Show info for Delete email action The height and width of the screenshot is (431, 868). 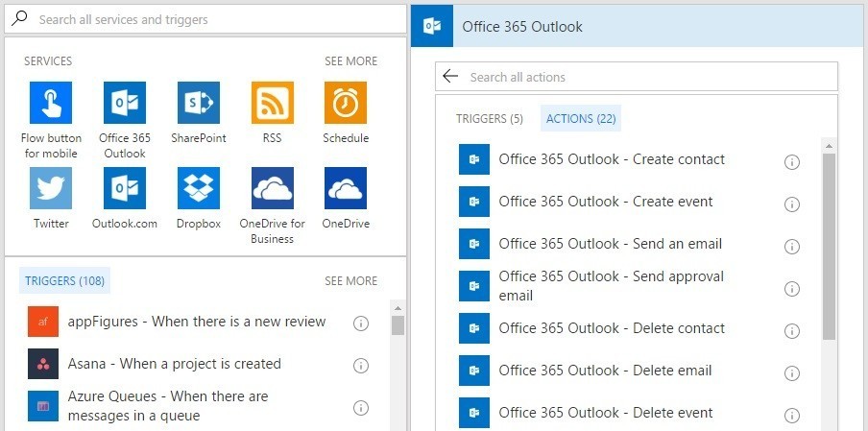point(792,372)
